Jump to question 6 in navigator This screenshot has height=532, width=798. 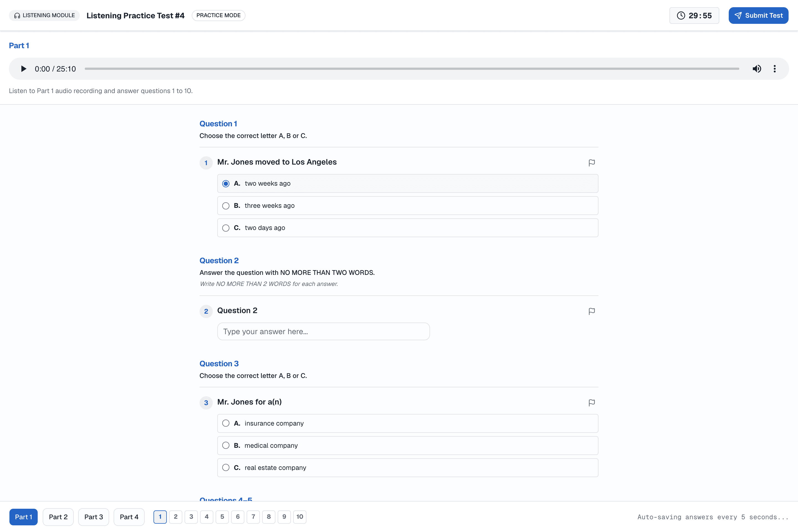click(x=237, y=517)
